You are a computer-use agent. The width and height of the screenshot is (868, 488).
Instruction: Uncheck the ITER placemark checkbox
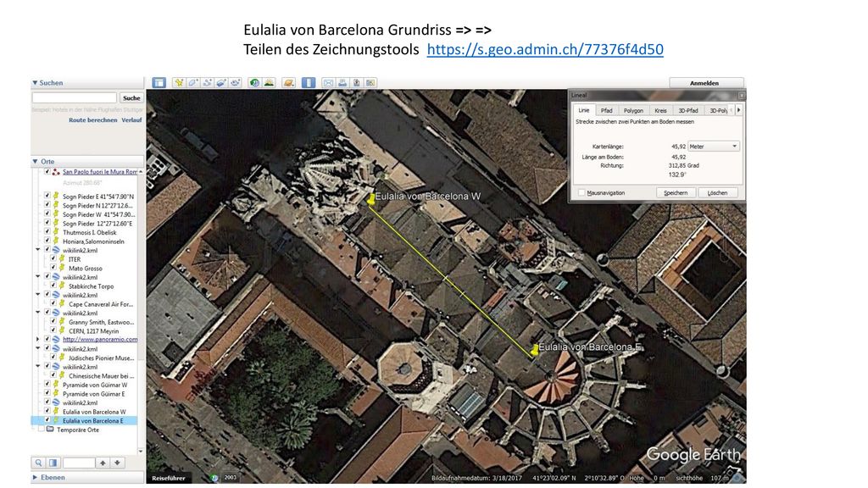point(53,259)
